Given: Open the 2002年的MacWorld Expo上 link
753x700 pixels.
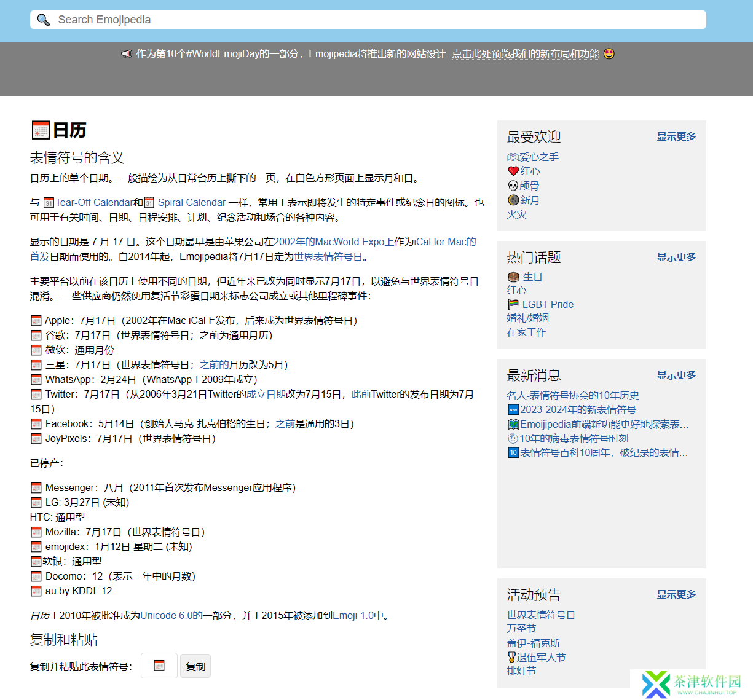Looking at the screenshot, I should (334, 242).
